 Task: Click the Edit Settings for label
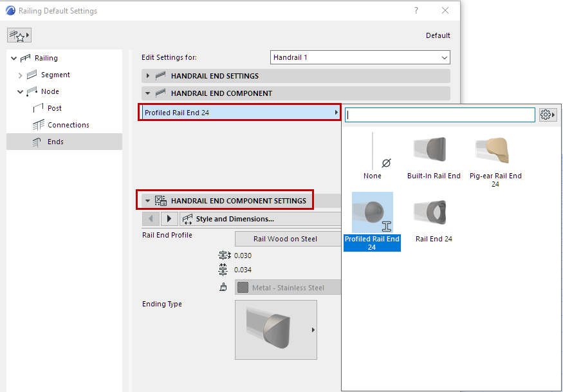[169, 57]
